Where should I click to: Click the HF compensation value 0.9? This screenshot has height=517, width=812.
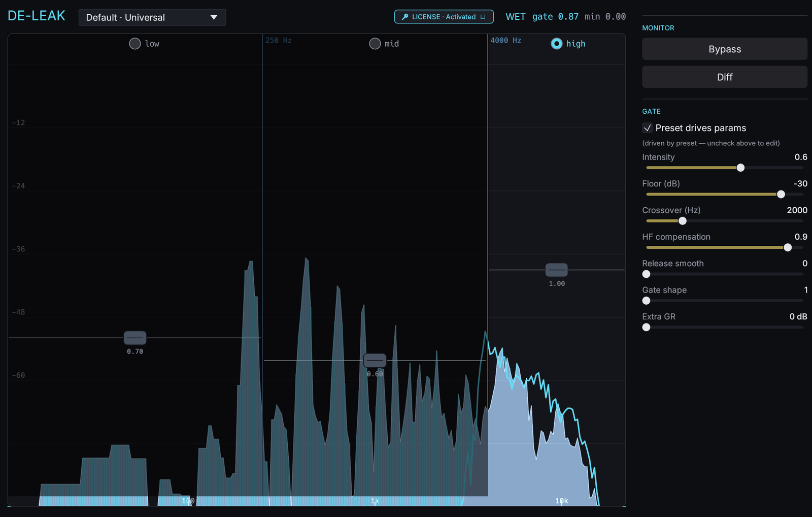click(x=801, y=237)
